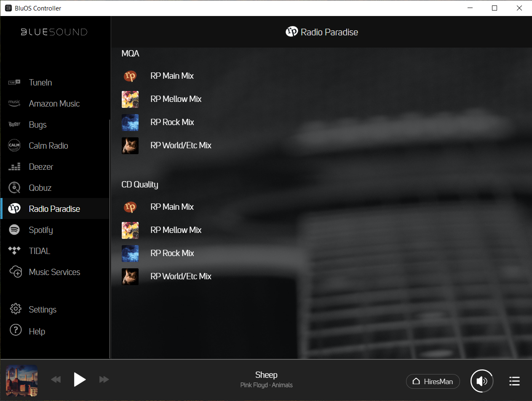Go back to previous track
The height and width of the screenshot is (401, 532).
tap(56, 380)
